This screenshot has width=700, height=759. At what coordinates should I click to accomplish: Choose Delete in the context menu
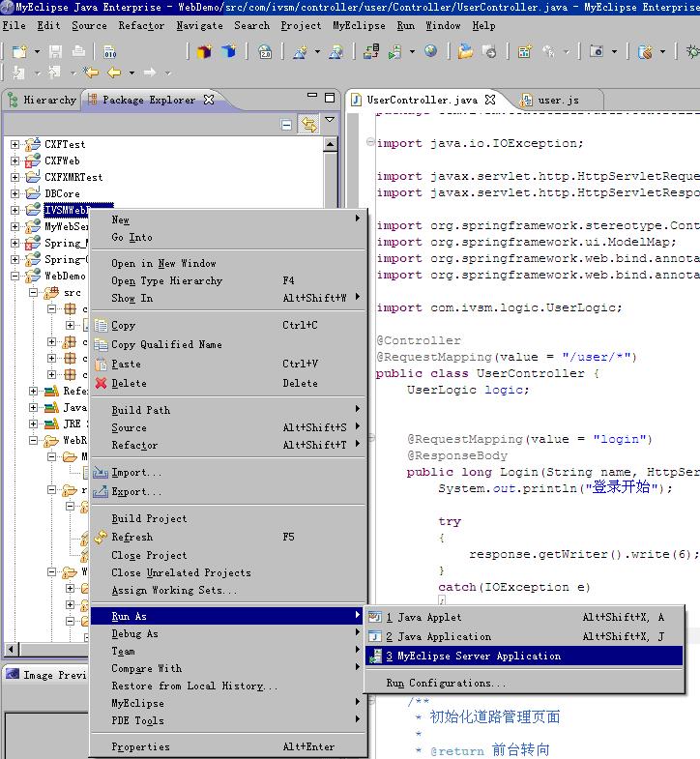[x=227, y=384]
